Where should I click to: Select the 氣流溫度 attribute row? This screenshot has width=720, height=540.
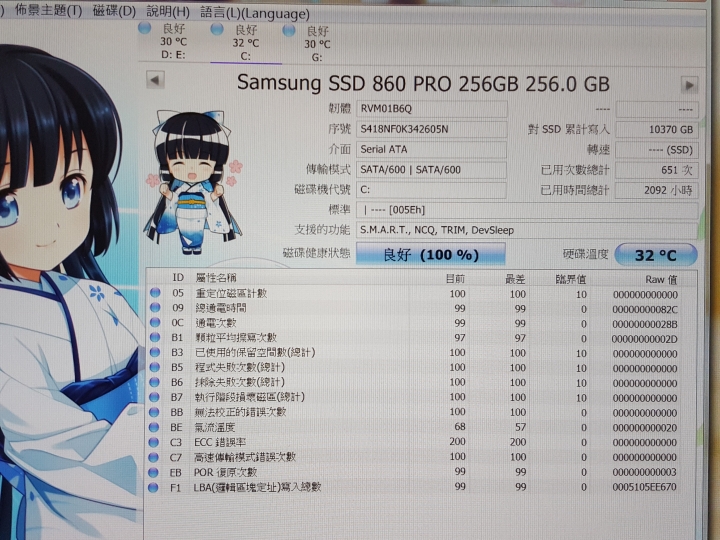point(415,428)
